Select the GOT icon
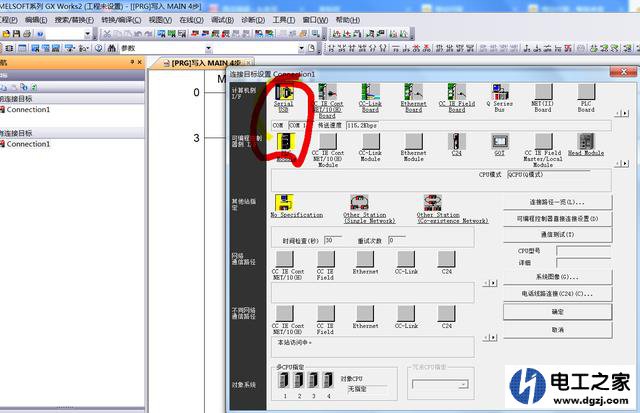640x413 pixels. pyautogui.click(x=500, y=141)
